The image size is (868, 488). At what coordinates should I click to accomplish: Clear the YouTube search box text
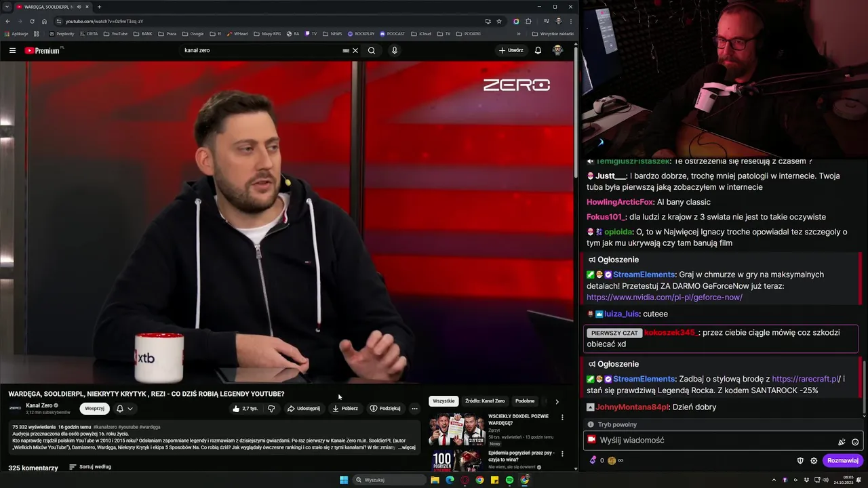(355, 50)
